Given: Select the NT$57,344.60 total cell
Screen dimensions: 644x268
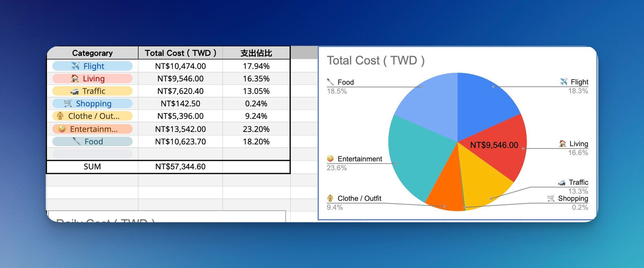Looking at the screenshot, I should coord(180,167).
